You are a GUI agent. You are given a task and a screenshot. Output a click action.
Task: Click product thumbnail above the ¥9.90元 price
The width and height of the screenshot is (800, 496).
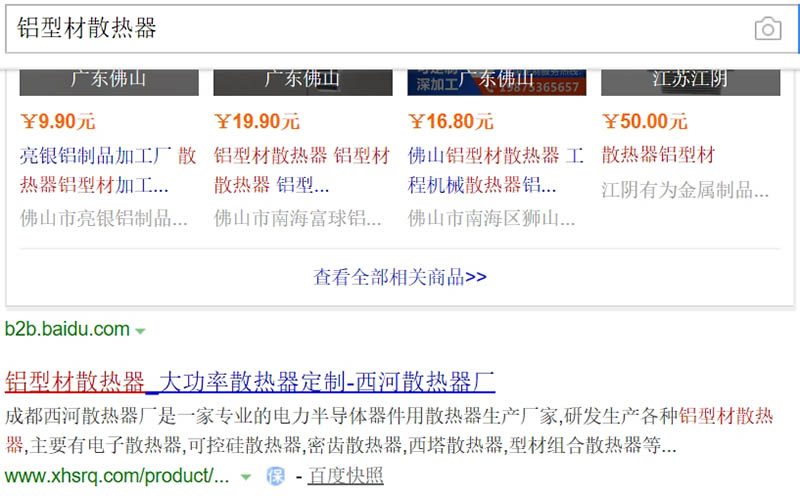(109, 82)
